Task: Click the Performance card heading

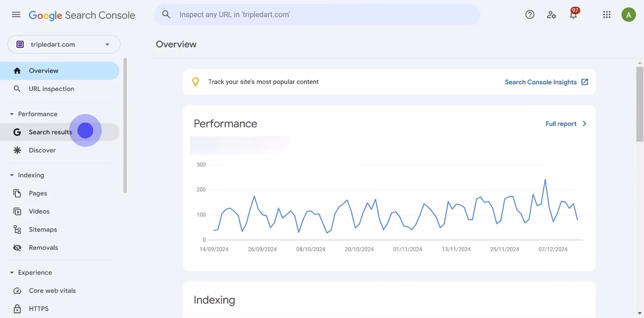Action: 225,124
